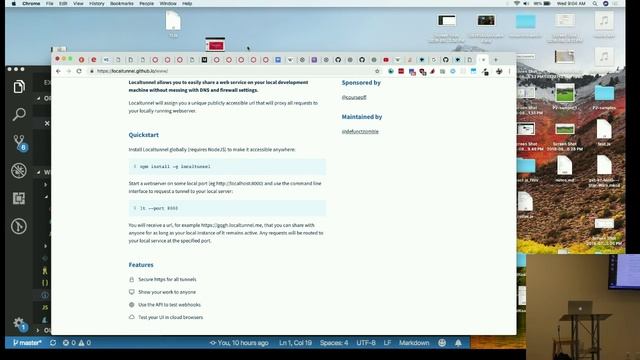
Task: Expand the Outline section at sidebar bottom
Action: pyautogui.click(x=38, y=330)
